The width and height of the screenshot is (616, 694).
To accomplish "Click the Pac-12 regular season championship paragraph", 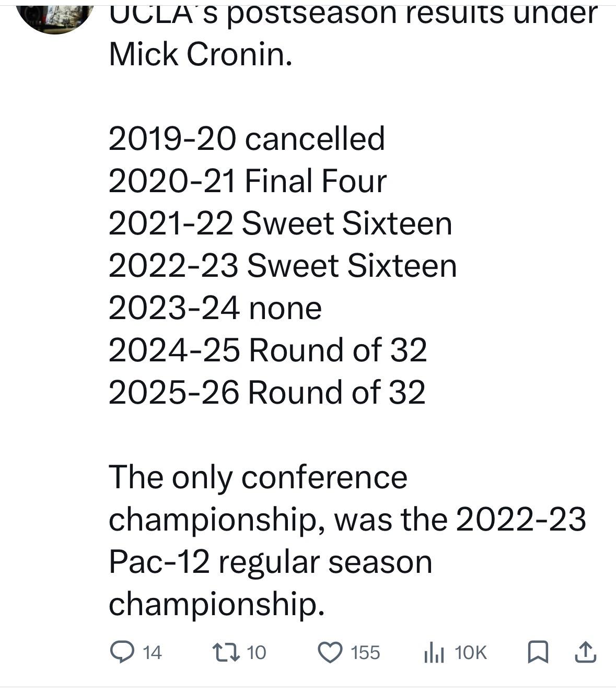I will [x=347, y=540].
